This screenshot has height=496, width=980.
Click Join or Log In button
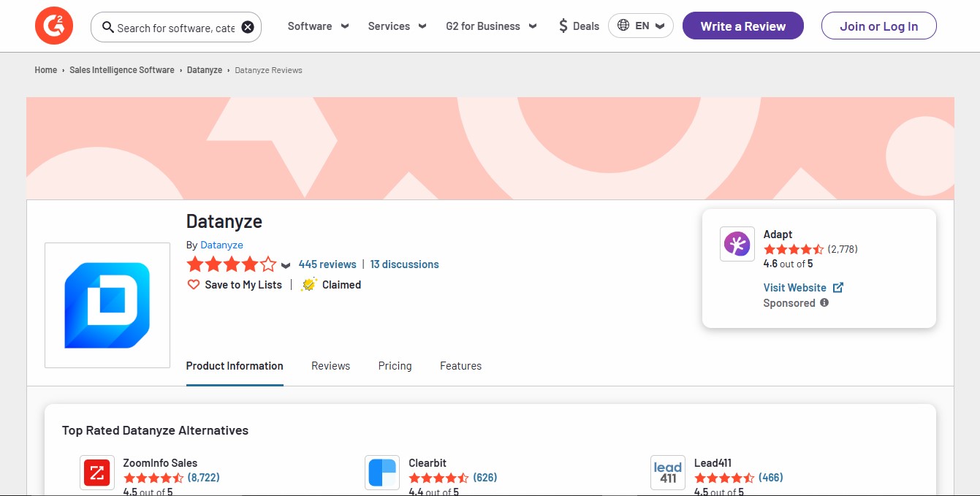pyautogui.click(x=879, y=26)
